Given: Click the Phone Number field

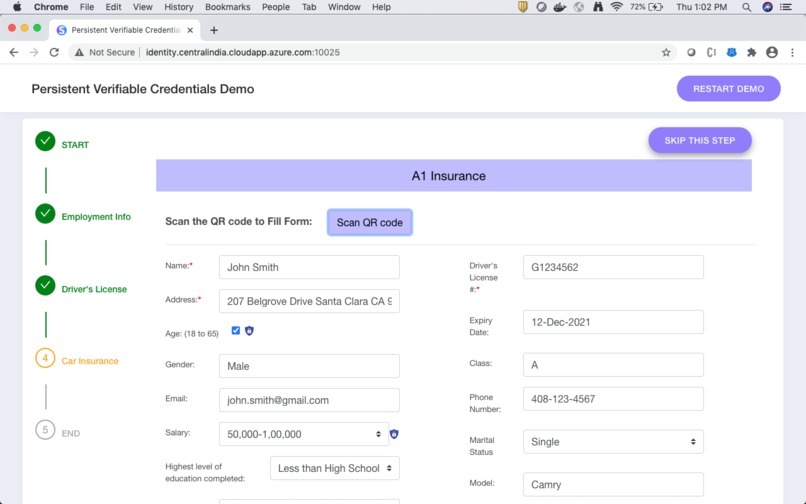Looking at the screenshot, I should click(613, 399).
